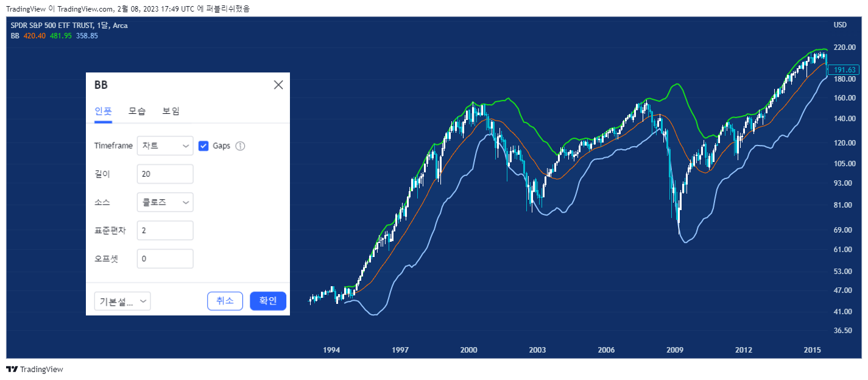Click the 확인 button

(268, 301)
